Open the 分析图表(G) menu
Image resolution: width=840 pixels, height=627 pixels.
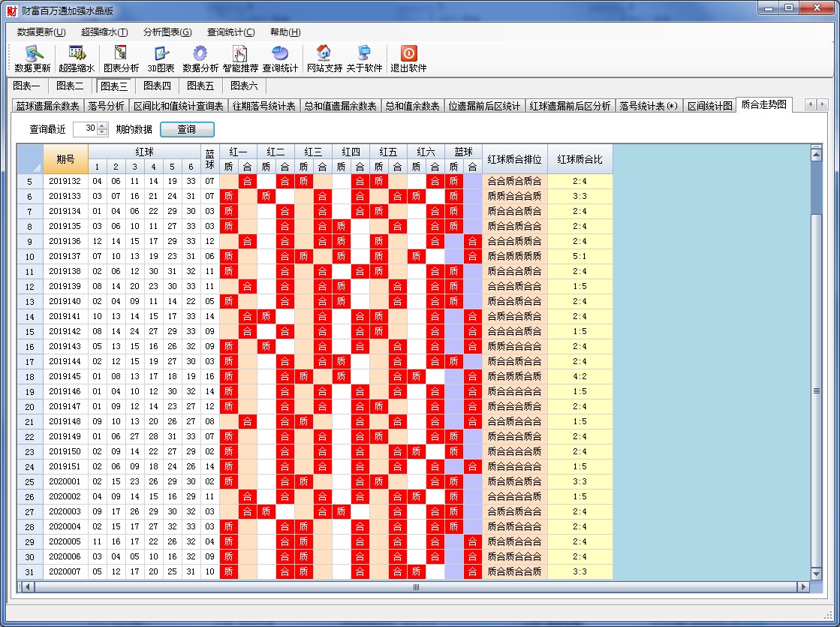point(167,32)
